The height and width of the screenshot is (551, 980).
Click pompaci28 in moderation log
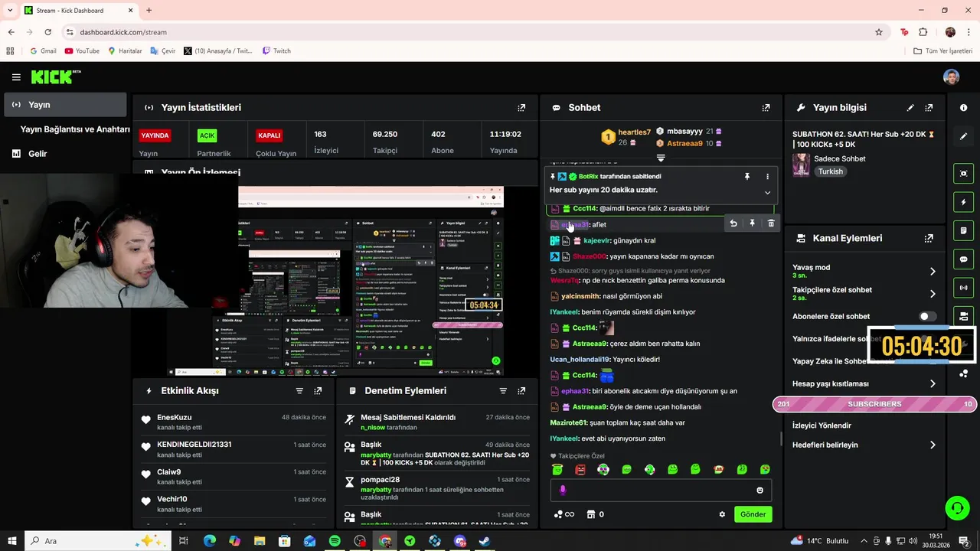380,480
